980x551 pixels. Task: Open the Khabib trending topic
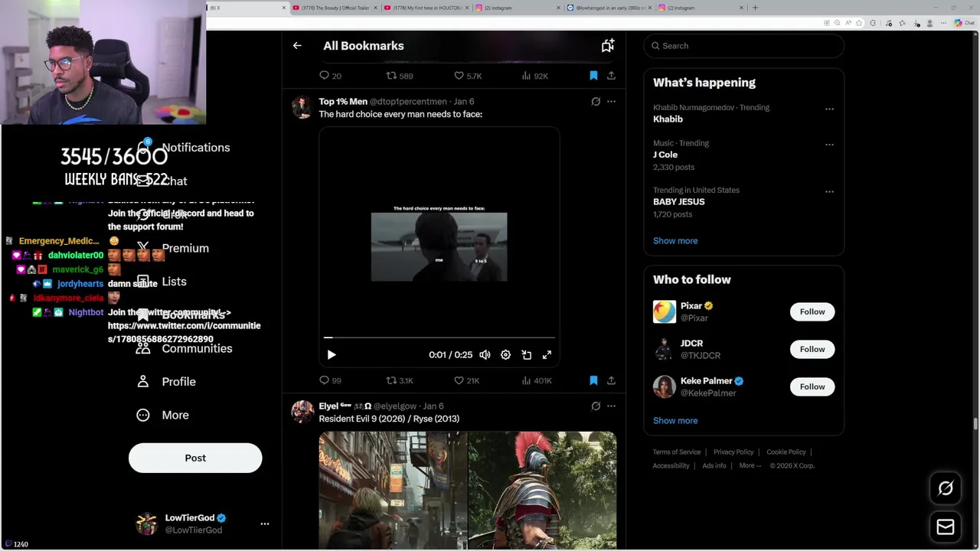tap(743, 113)
